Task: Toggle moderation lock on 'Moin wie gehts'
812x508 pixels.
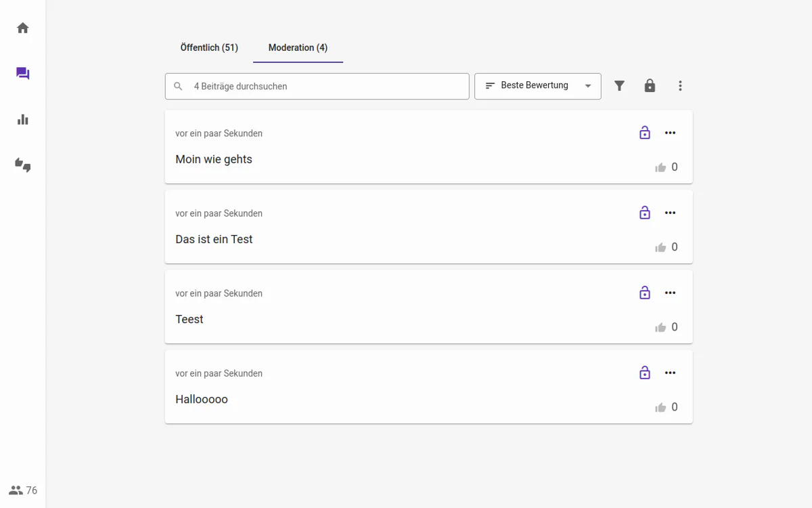Action: click(644, 133)
